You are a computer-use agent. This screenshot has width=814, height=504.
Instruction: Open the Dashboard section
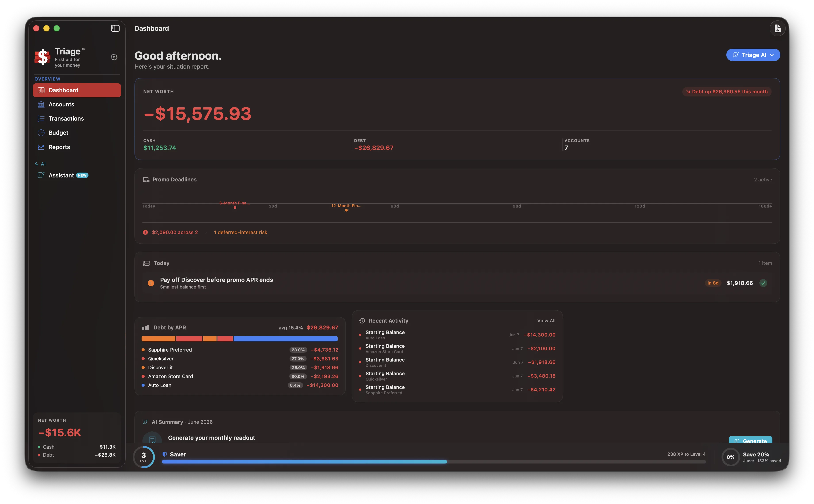coord(77,90)
